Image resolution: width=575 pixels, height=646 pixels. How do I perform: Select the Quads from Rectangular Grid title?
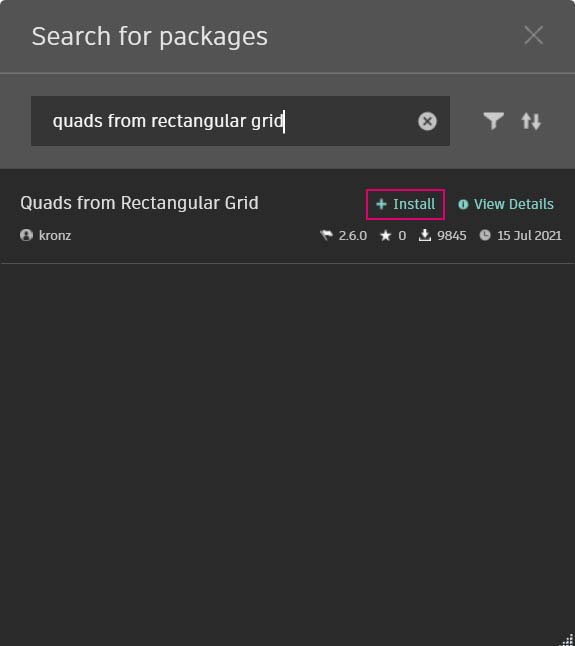[139, 203]
